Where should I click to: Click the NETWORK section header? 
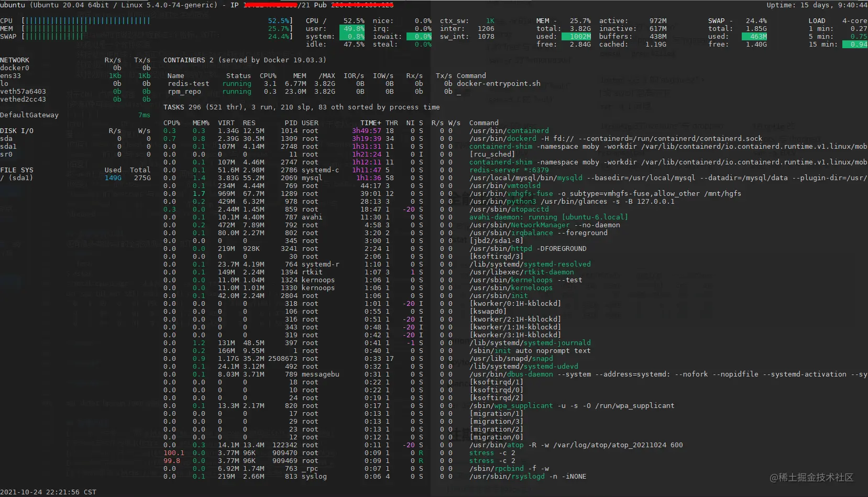[15, 60]
